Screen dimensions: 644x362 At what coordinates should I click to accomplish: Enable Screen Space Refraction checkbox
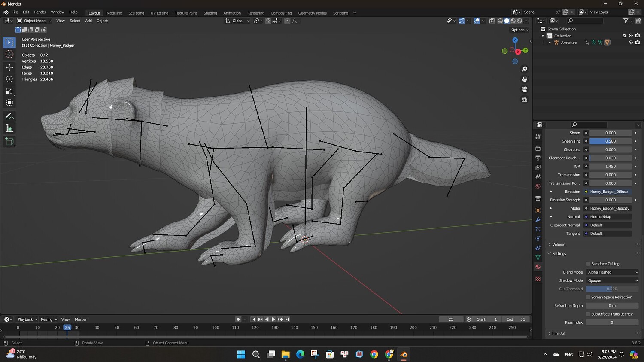tap(588, 297)
